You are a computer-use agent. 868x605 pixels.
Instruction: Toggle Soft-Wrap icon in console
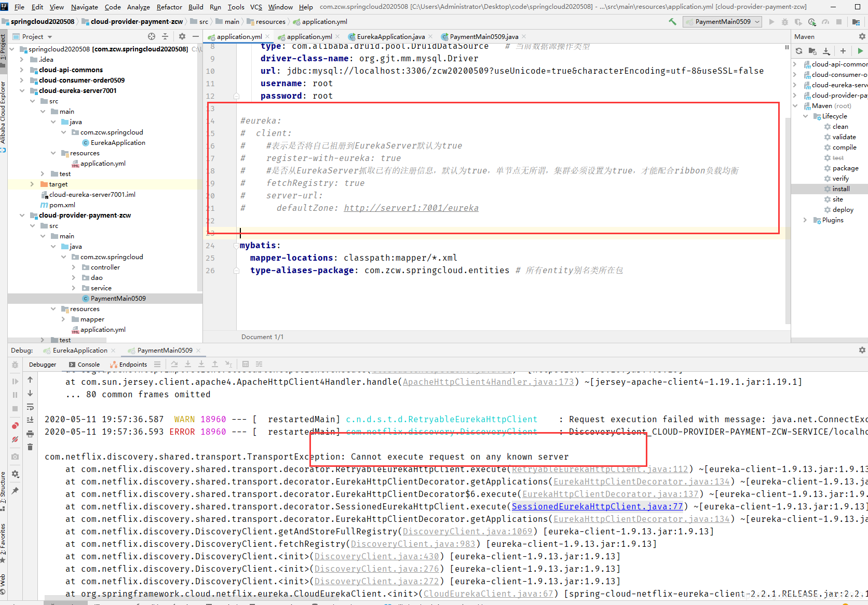tap(30, 407)
